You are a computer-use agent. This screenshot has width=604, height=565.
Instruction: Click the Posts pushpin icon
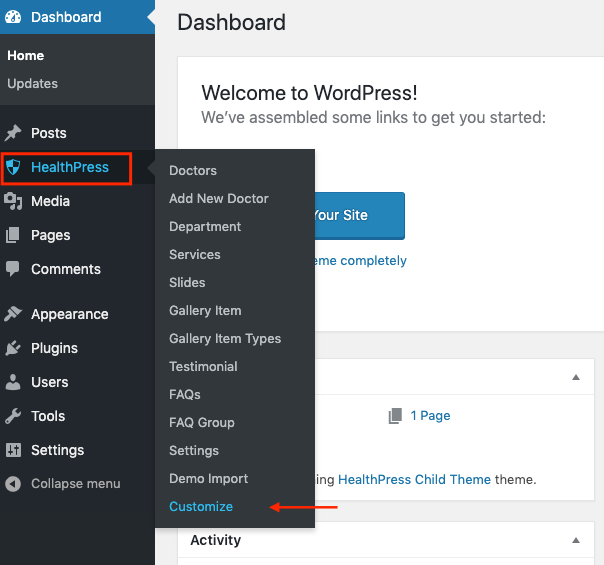13,133
